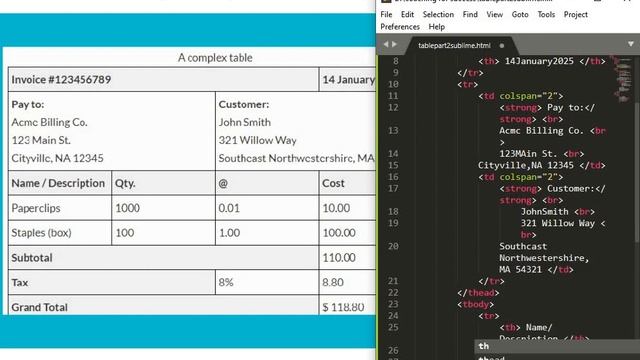640x360 pixels.
Task: Click line number 25 in the gutter
Action: 393,327
